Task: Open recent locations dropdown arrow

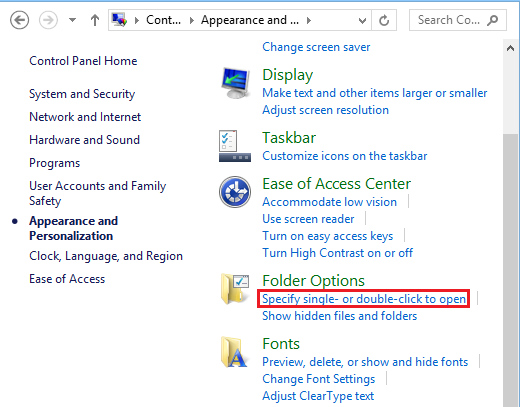Action: pyautogui.click(x=72, y=20)
